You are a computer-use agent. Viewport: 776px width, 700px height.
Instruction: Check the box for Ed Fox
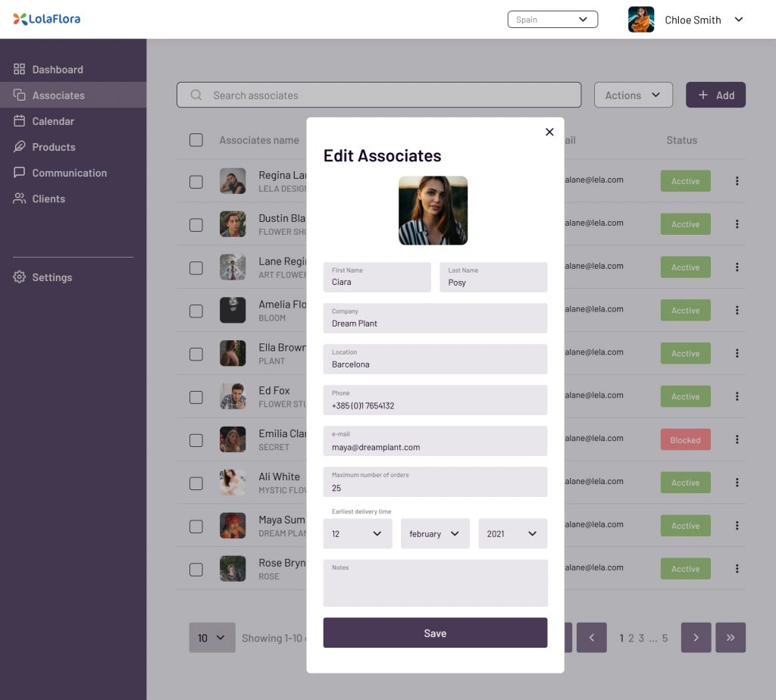point(196,397)
